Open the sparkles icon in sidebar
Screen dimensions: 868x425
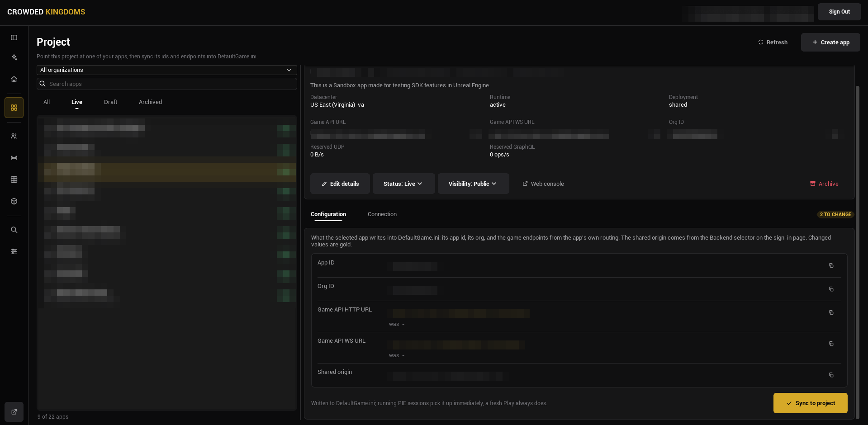(x=14, y=57)
